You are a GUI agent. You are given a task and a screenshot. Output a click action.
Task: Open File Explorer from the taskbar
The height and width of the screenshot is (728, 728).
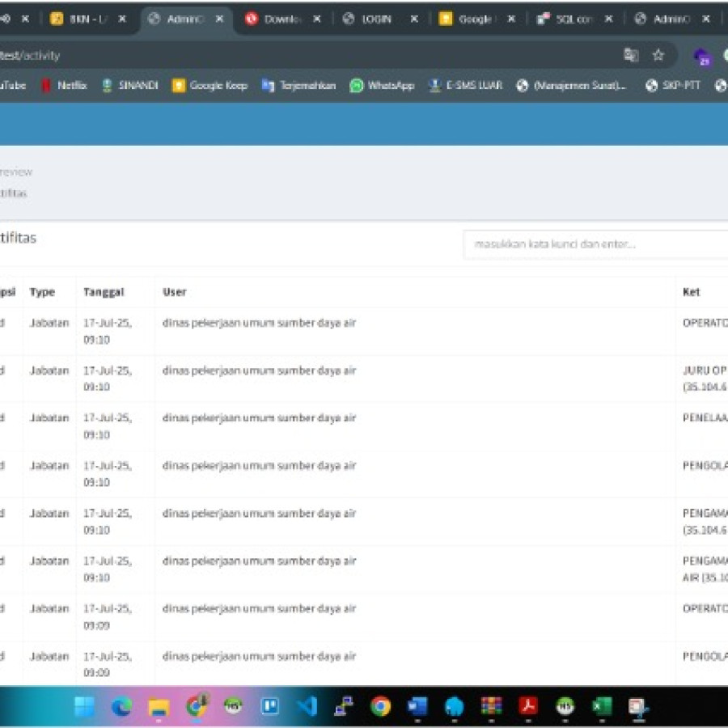coord(159,706)
